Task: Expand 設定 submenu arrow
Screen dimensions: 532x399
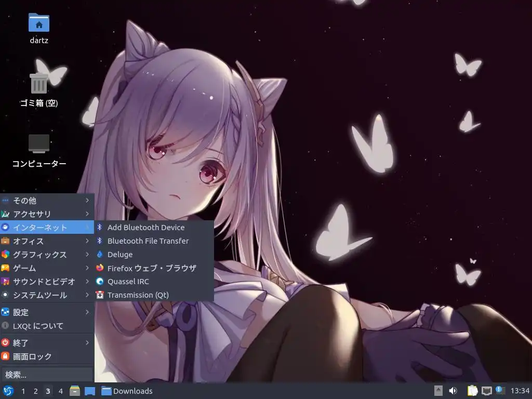Action: pos(87,312)
